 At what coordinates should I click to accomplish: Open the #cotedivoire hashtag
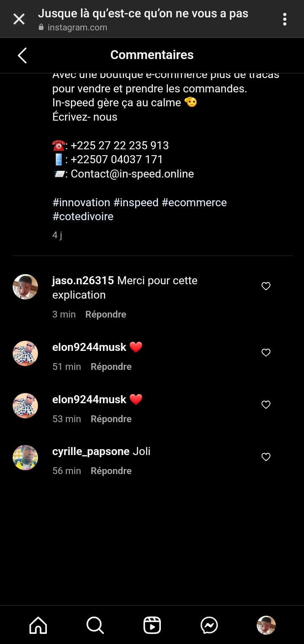click(83, 217)
